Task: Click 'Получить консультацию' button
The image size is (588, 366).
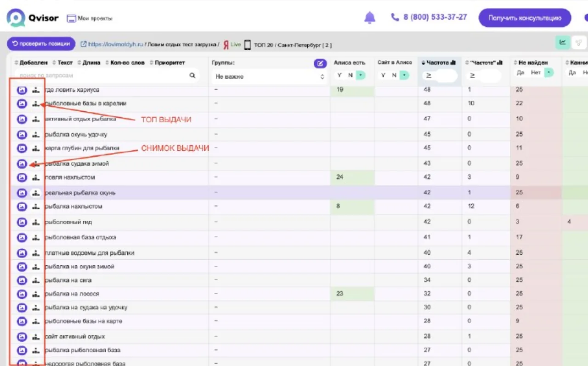Action: (x=525, y=18)
